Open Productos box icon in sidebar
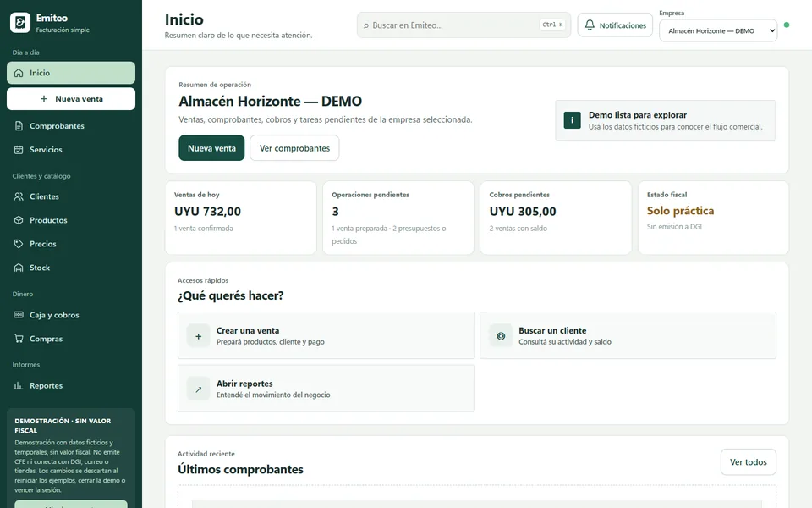The image size is (812, 508). pos(19,220)
